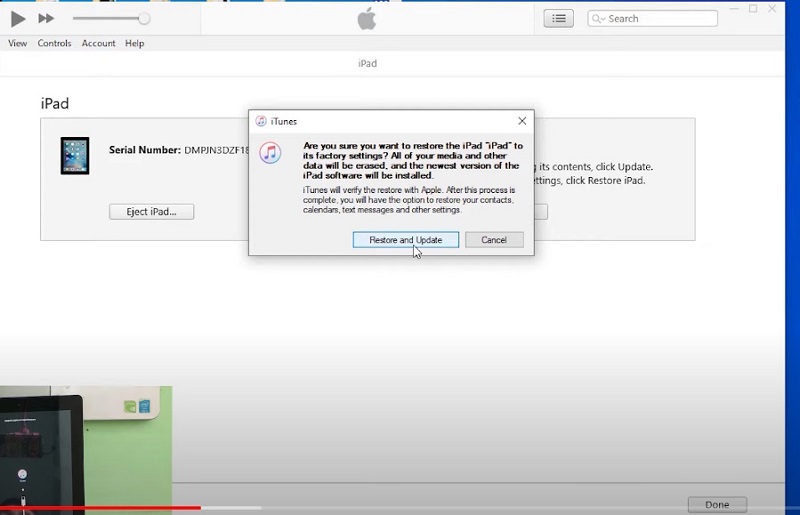Open the View menu
The image size is (800, 515).
tap(17, 43)
